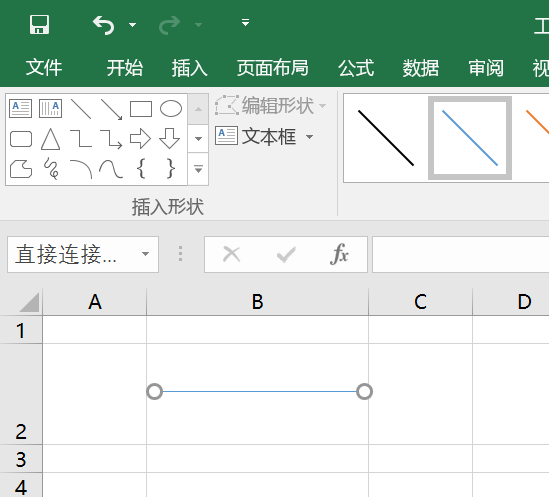This screenshot has height=497, width=549.
Task: Click the fx insert function button
Action: tap(339, 254)
